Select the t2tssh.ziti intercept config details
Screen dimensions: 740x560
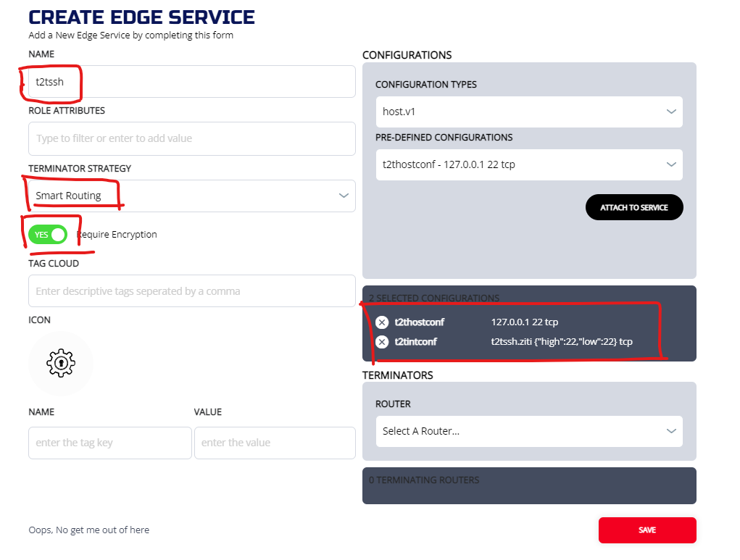tap(562, 342)
